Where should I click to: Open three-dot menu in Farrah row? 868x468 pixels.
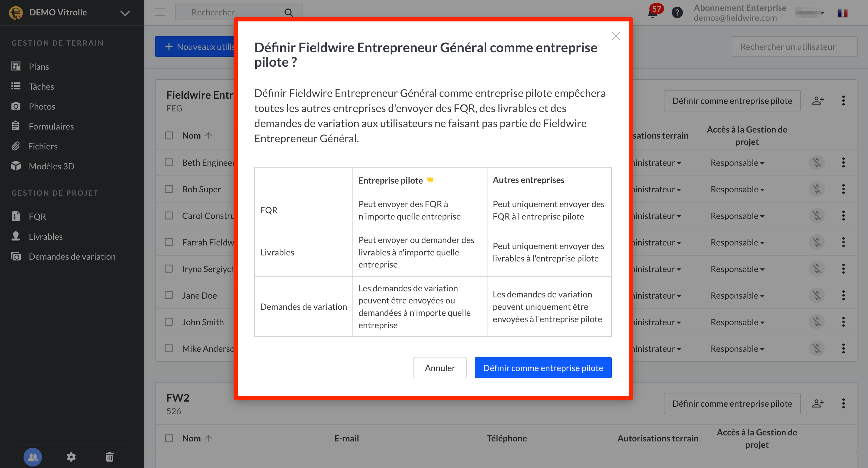844,242
